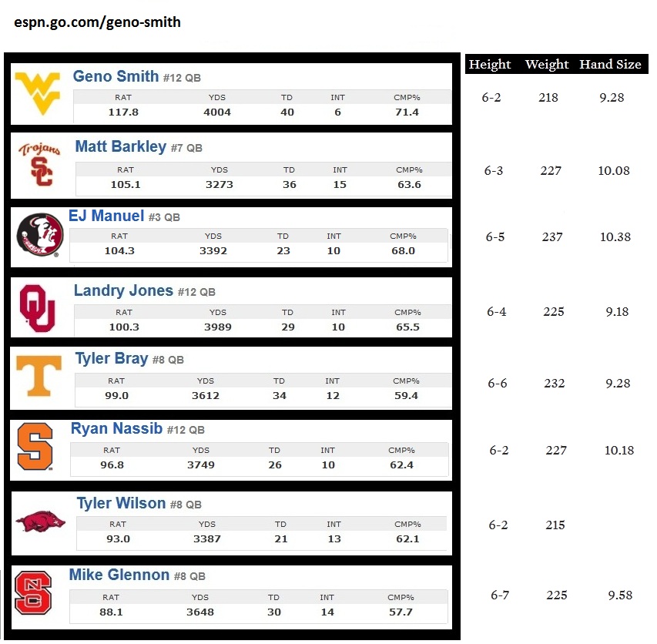
Task: Open Geno Smith player link
Action: [x=116, y=77]
